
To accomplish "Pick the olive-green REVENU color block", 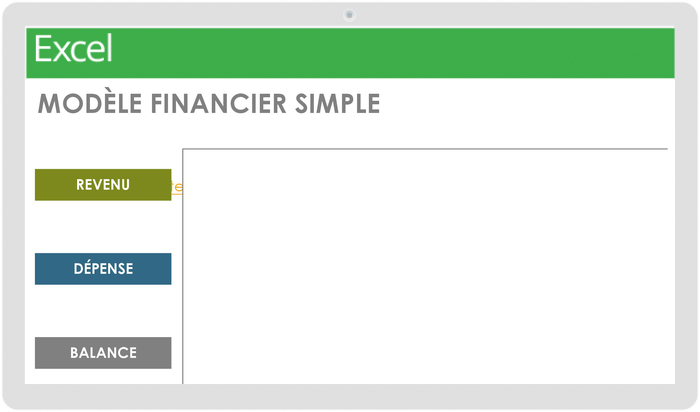I will [x=50, y=185].
